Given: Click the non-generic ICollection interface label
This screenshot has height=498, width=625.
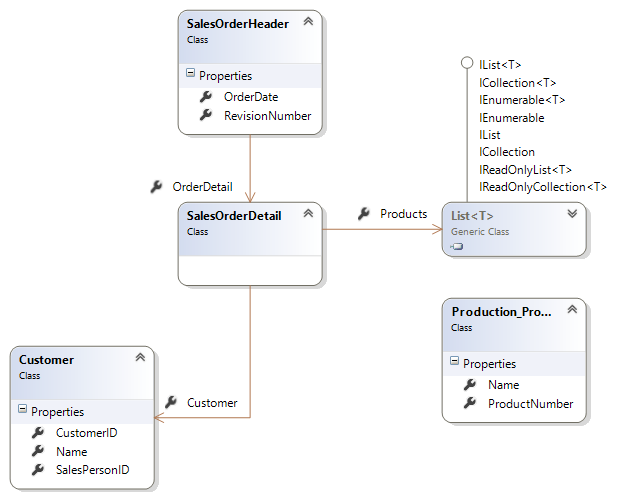Looking at the screenshot, I should point(507,152).
